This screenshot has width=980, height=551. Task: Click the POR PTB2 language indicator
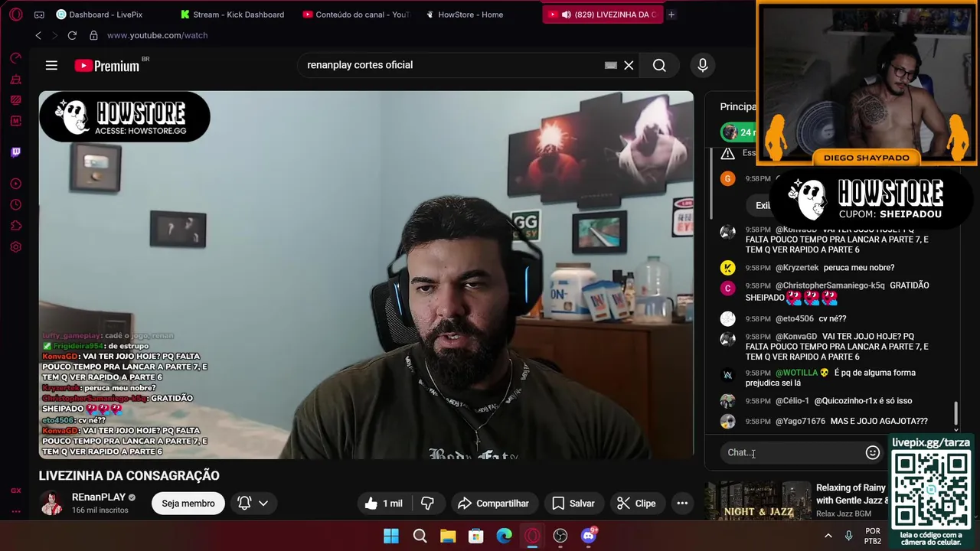873,536
